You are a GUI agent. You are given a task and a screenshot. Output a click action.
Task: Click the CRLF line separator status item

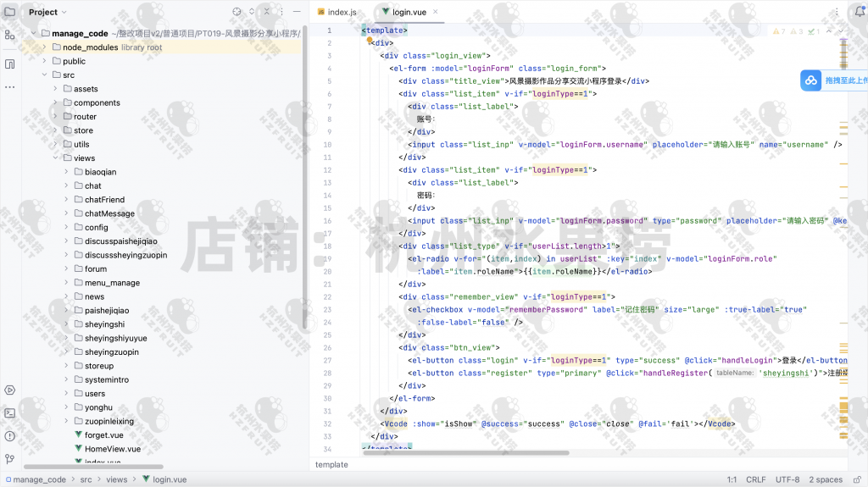[x=755, y=479]
